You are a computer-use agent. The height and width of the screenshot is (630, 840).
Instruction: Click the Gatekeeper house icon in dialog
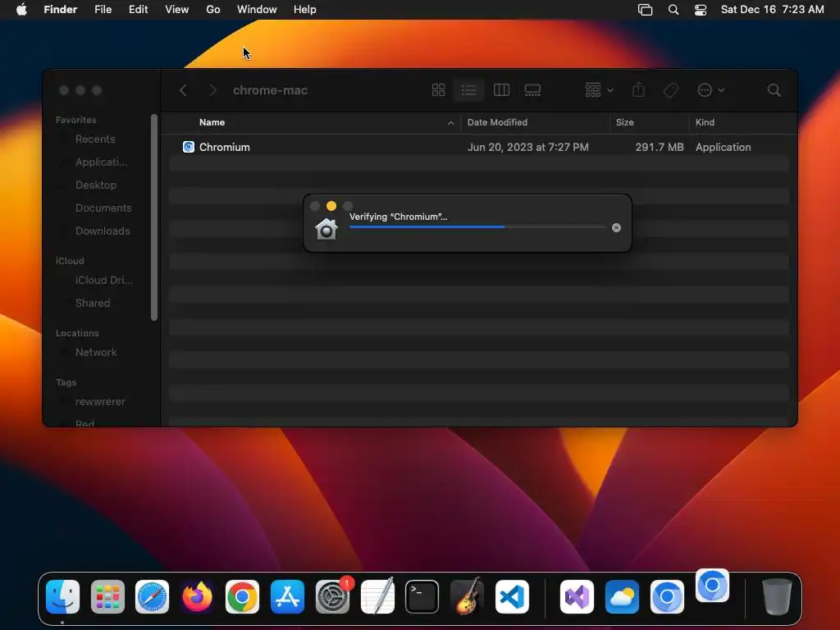coord(326,229)
